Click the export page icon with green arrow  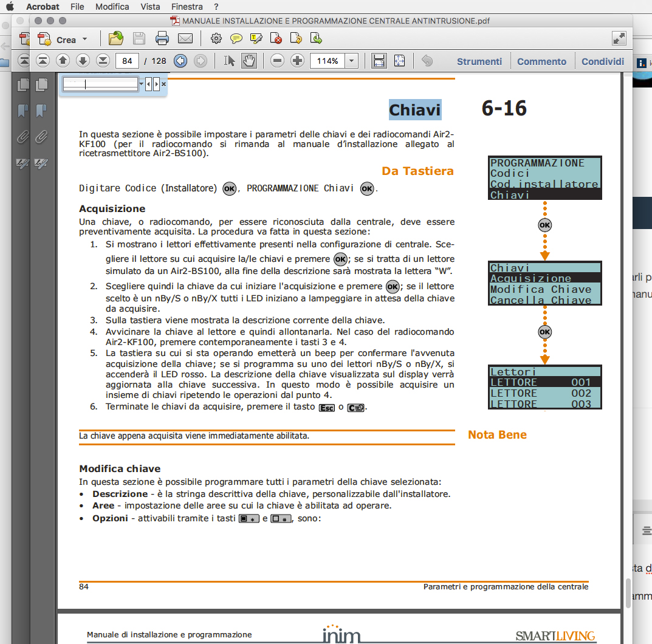click(316, 39)
